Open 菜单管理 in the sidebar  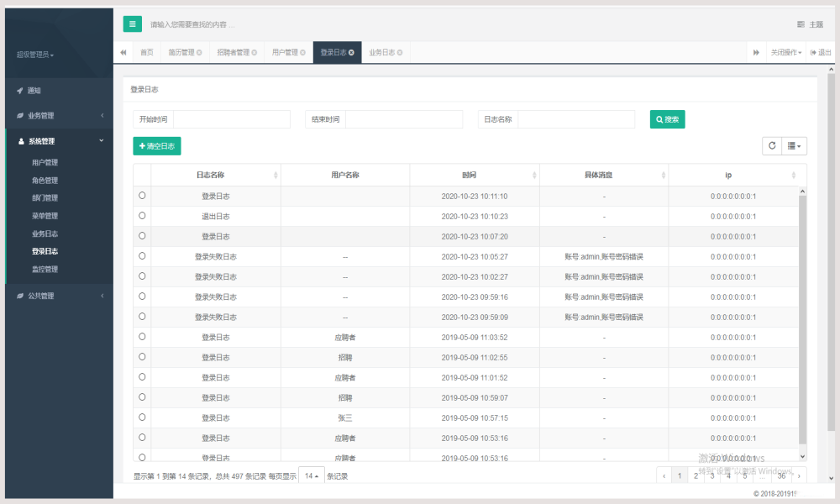[x=45, y=216]
